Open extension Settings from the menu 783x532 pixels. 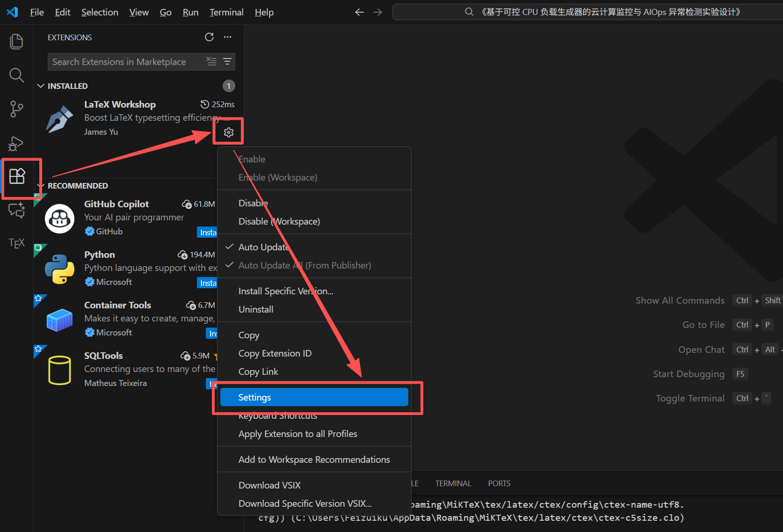(x=314, y=397)
